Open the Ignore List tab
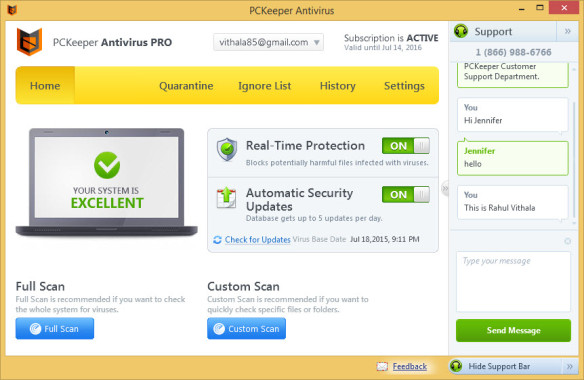This screenshot has height=380, width=584. [x=264, y=86]
